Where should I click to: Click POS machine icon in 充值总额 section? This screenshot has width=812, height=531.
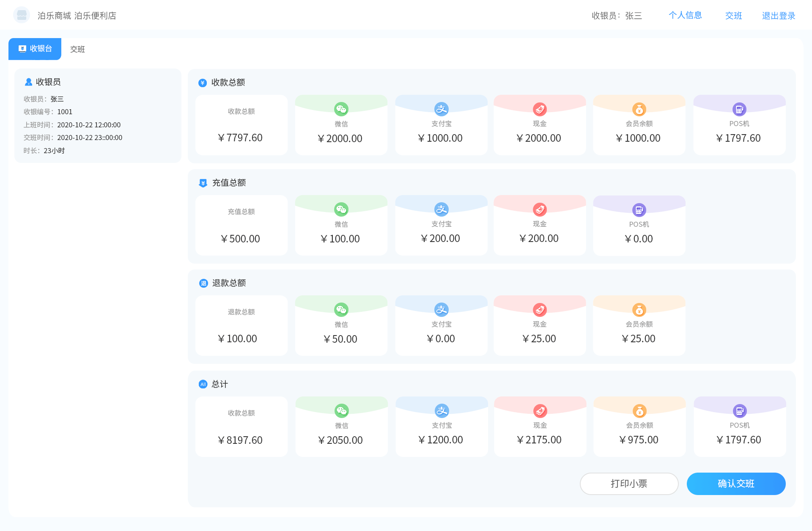click(639, 210)
